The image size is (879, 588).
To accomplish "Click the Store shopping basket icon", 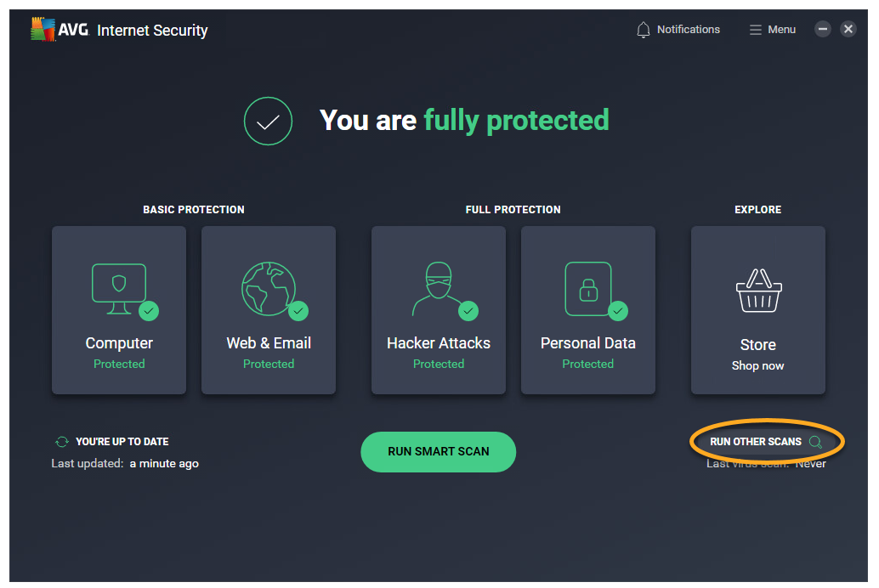I will (757, 291).
